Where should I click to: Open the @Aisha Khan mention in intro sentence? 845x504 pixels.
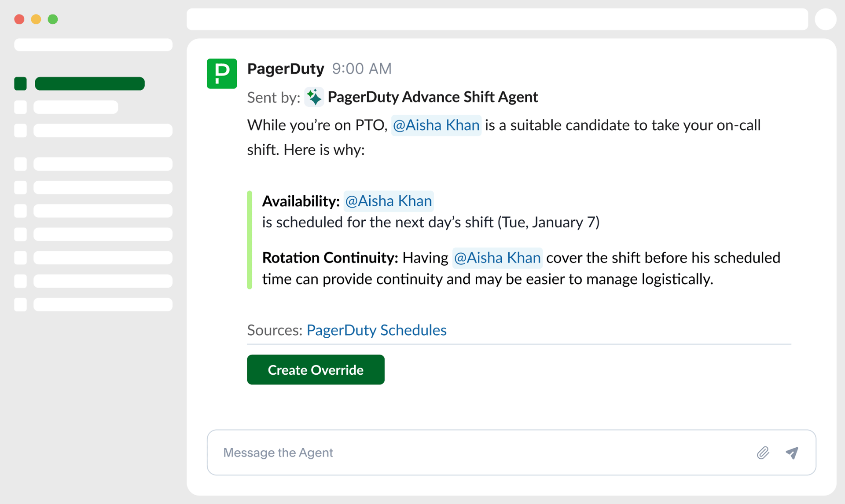coord(436,125)
